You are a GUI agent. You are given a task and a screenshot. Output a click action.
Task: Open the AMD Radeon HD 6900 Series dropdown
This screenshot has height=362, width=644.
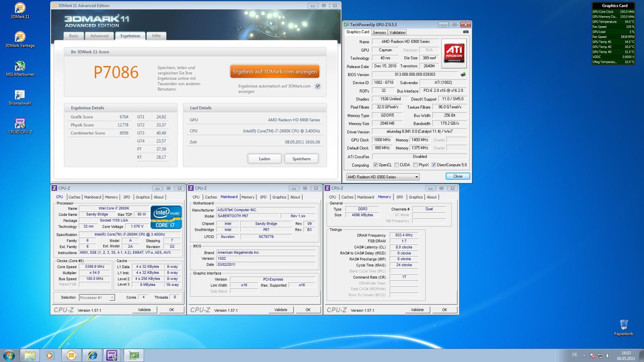(x=383, y=177)
